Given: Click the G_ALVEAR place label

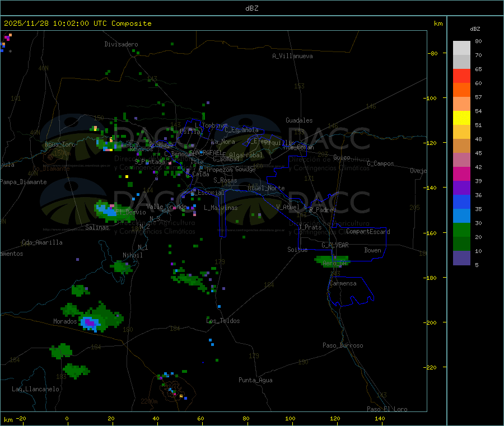Looking at the screenshot, I should [x=335, y=245].
